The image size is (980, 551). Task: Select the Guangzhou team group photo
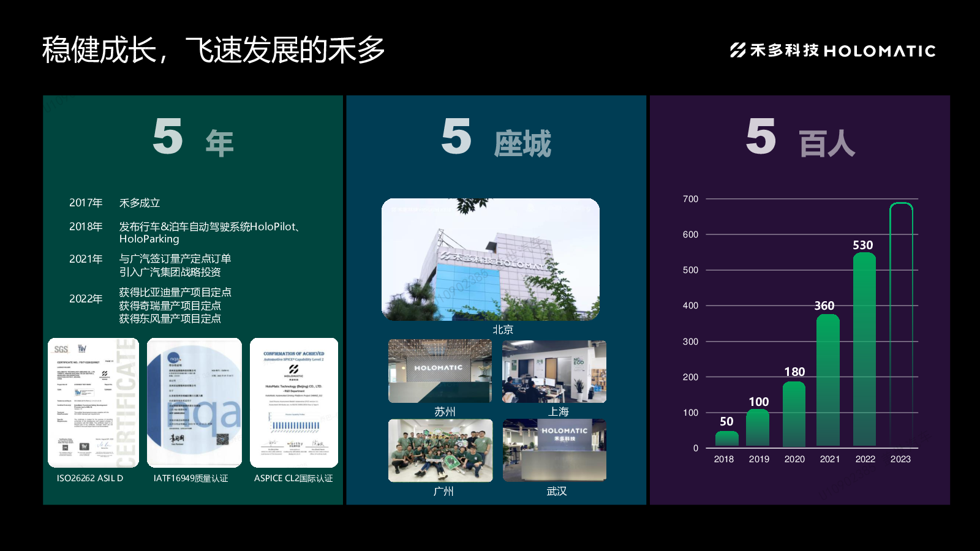pyautogui.click(x=440, y=451)
